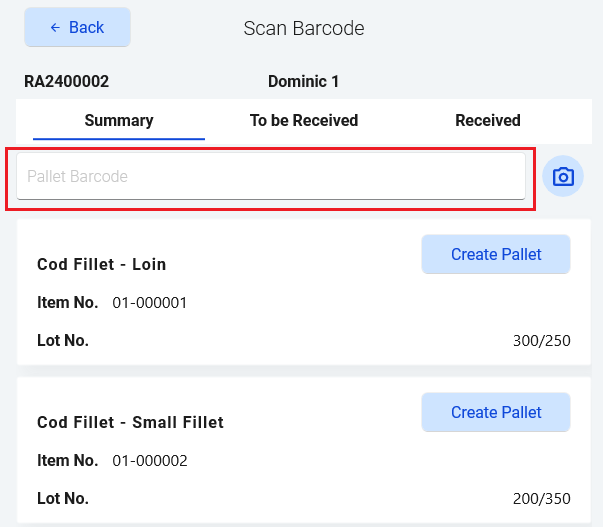Click item number 01-000001

coord(150,303)
